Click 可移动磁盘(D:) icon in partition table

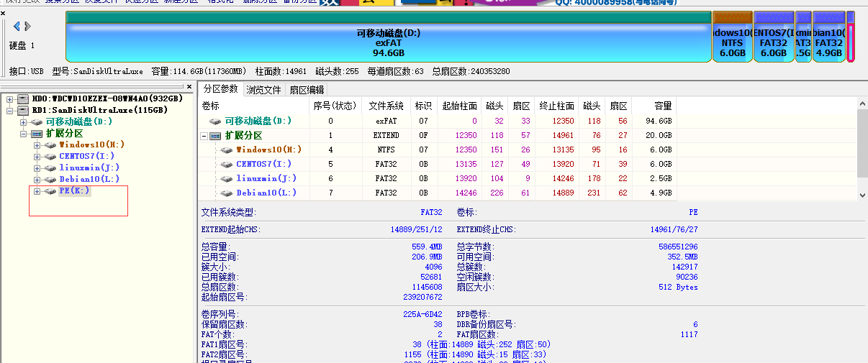click(215, 121)
